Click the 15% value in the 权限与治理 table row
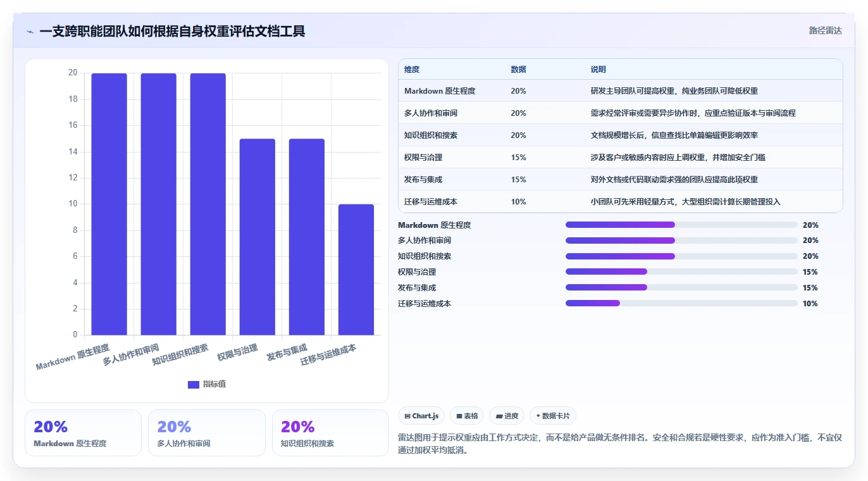This screenshot has height=481, width=868. (x=518, y=158)
